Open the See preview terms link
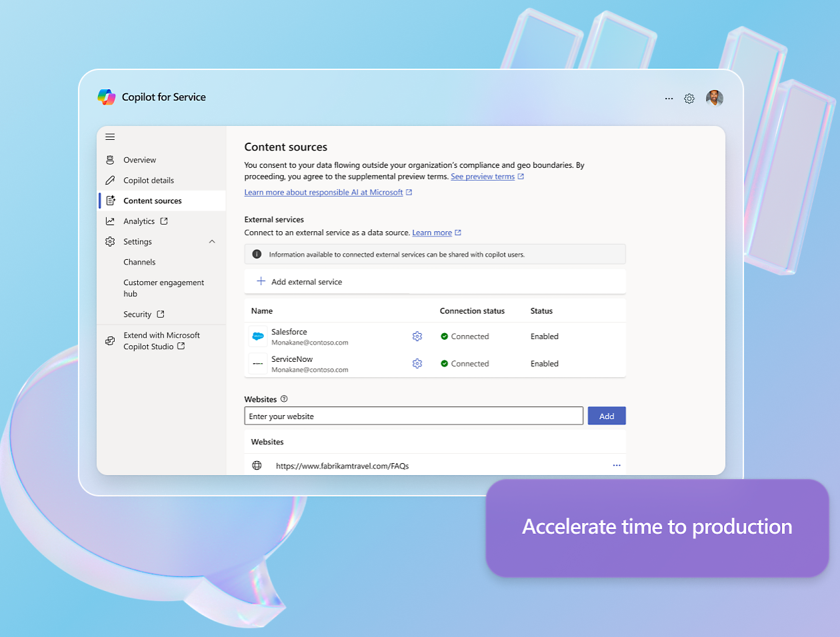The width and height of the screenshot is (840, 637). [483, 177]
